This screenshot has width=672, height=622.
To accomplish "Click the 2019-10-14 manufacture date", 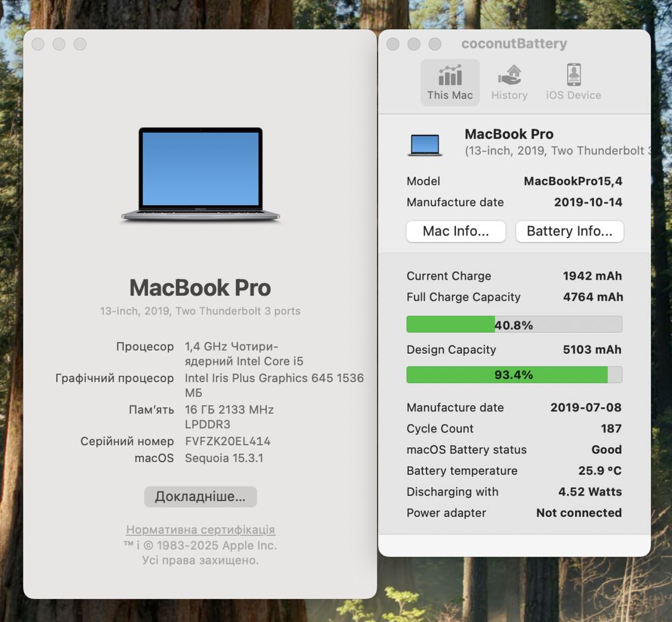I will pos(588,202).
